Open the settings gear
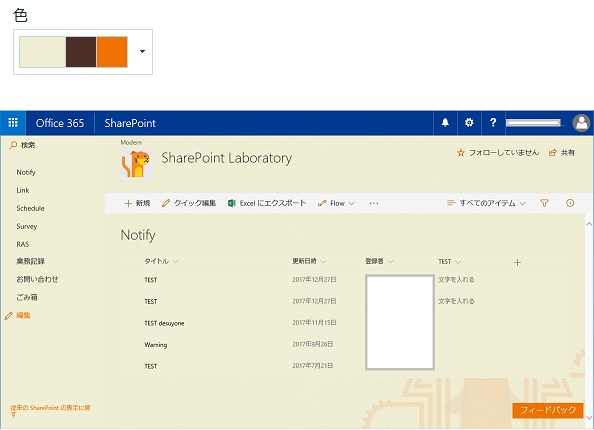 tap(469, 123)
